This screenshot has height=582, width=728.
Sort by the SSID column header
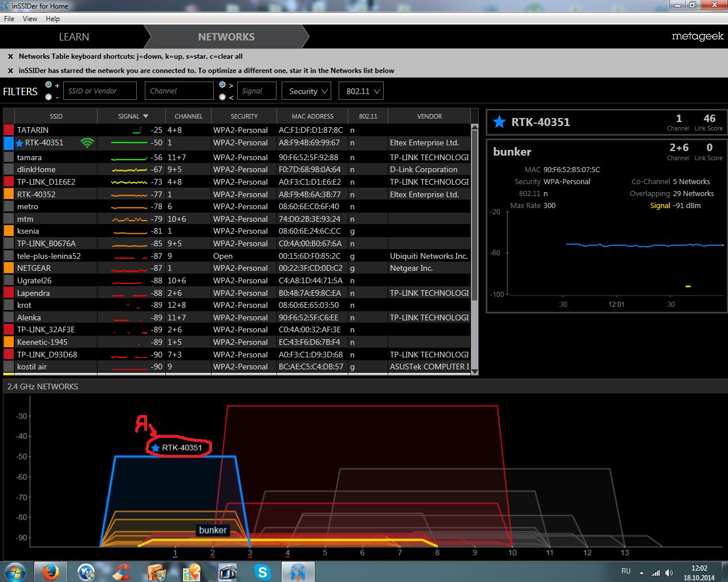click(x=56, y=116)
